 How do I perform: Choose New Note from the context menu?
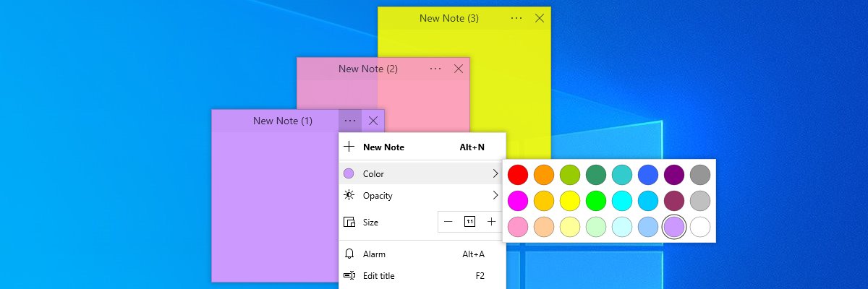click(x=422, y=147)
